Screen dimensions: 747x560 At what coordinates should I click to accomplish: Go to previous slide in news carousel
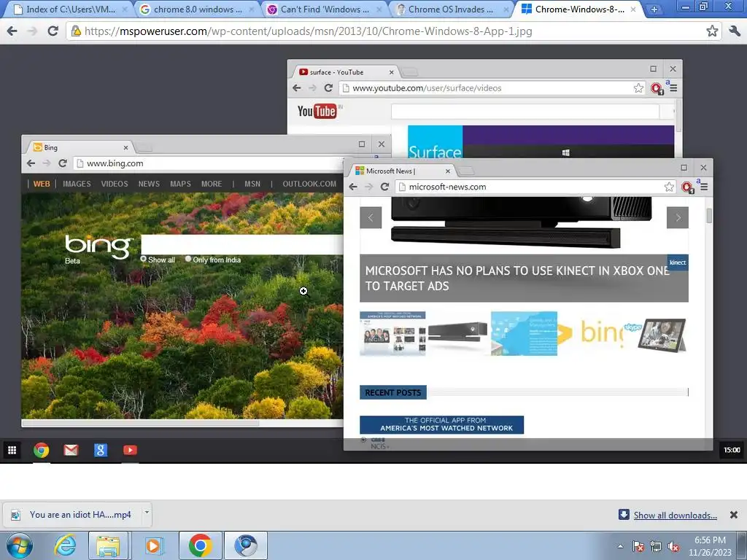(x=371, y=217)
